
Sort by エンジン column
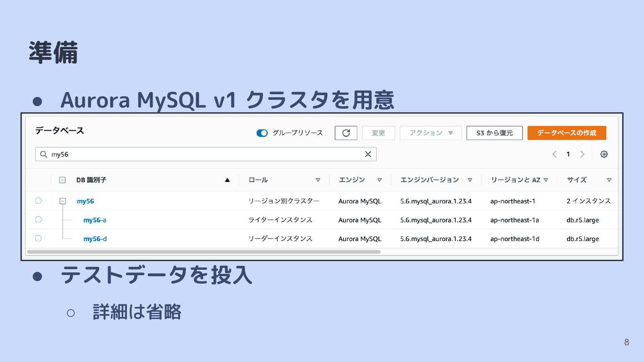[x=379, y=180]
